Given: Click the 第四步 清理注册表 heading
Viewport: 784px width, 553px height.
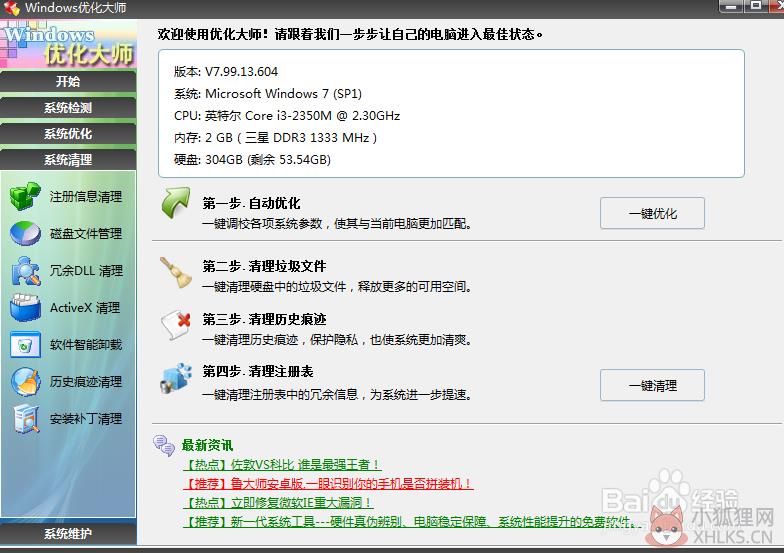Looking at the screenshot, I should [258, 372].
